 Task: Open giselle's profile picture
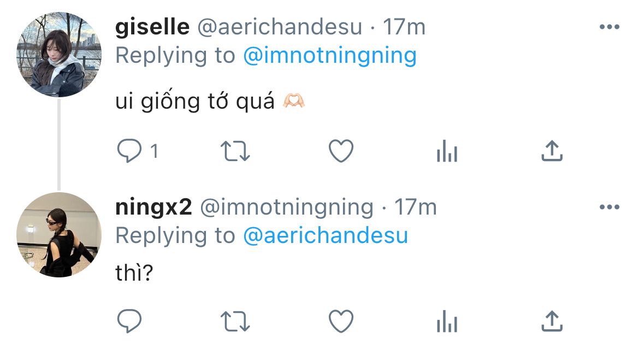tap(59, 55)
